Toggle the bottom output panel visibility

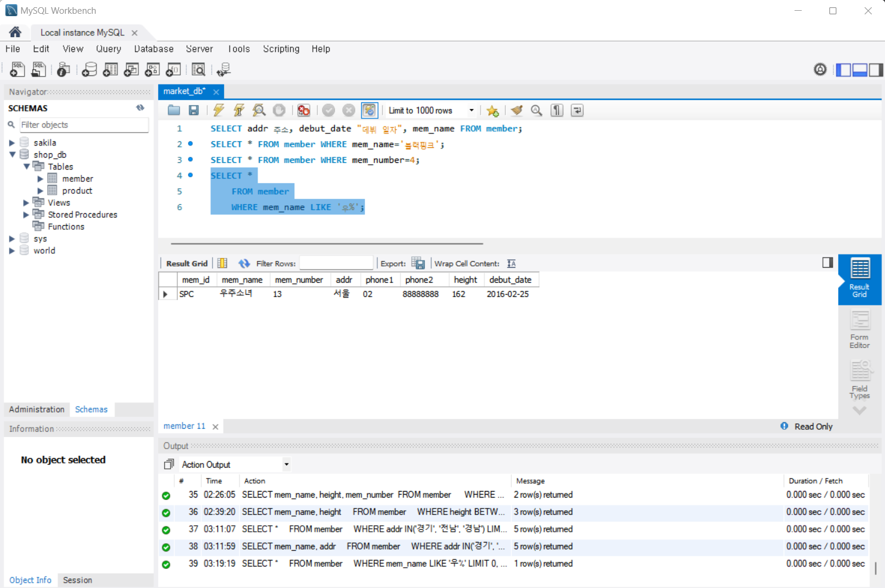[x=860, y=70]
